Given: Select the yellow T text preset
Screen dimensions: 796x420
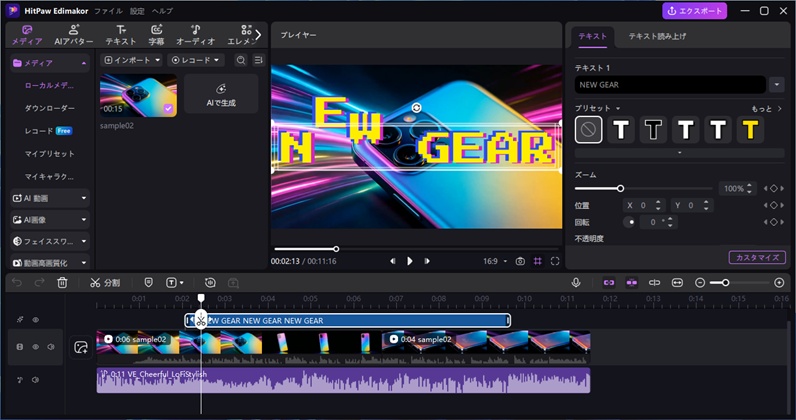Looking at the screenshot, I should click(x=750, y=130).
